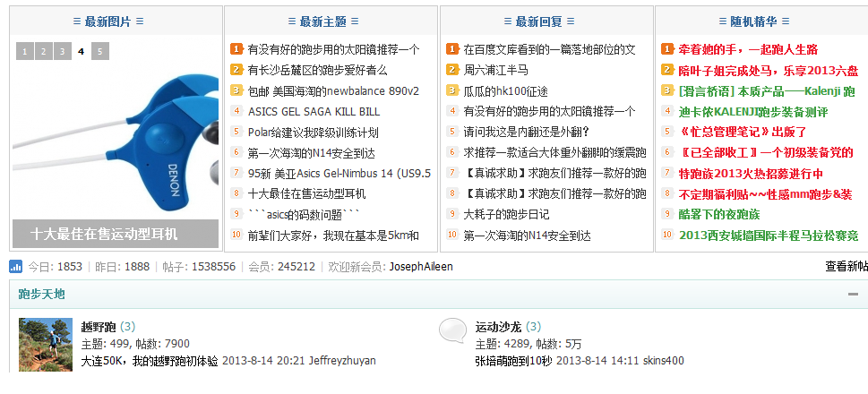
Task: Click the rank 3 badge in the 随机精华 list
Action: coord(667,90)
